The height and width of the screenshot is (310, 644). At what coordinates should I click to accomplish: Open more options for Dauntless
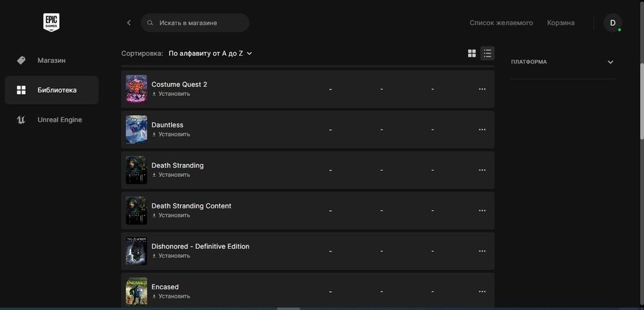[482, 129]
